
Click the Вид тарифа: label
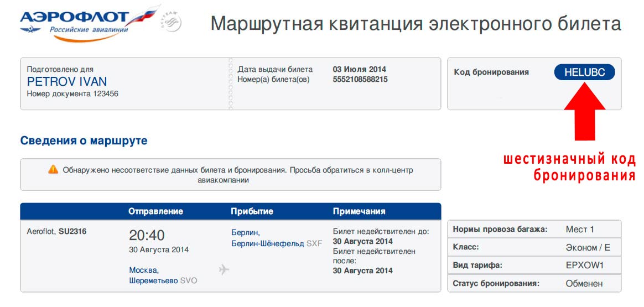pyautogui.click(x=477, y=265)
